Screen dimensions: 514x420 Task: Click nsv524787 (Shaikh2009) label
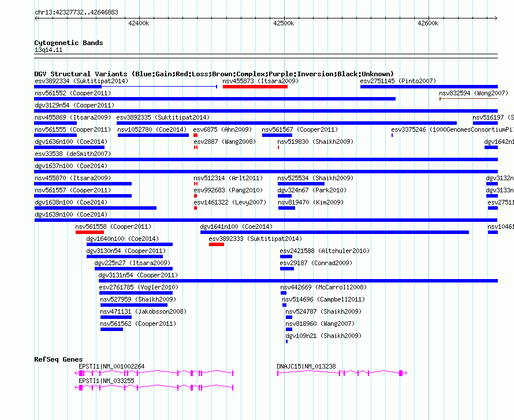(x=323, y=311)
